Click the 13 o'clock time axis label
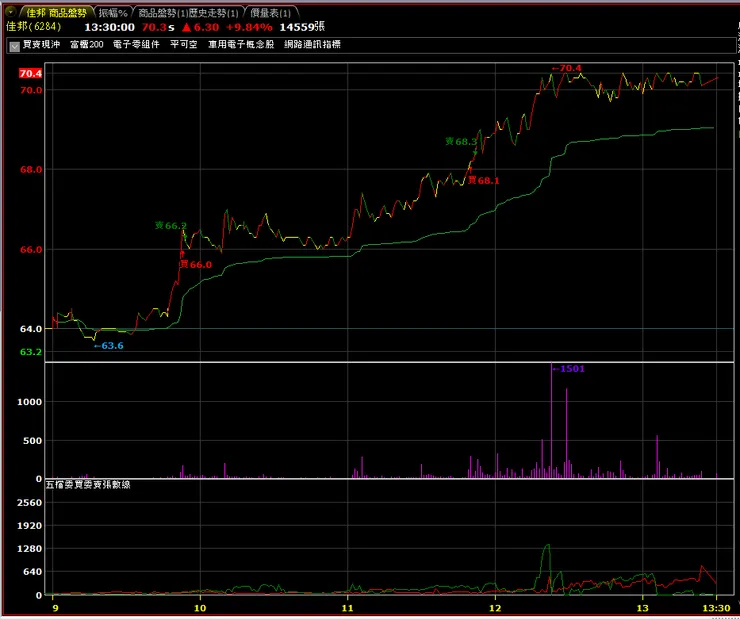 (x=642, y=608)
